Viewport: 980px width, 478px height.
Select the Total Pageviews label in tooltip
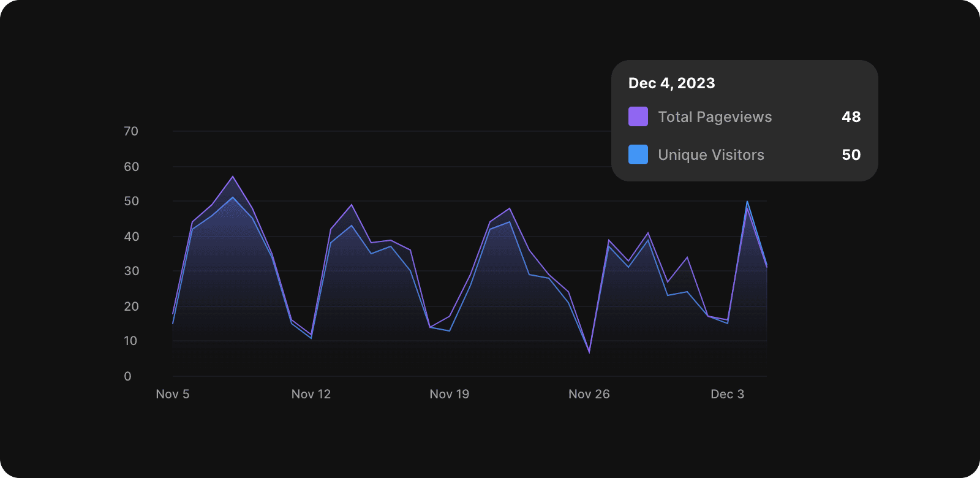[x=715, y=117]
